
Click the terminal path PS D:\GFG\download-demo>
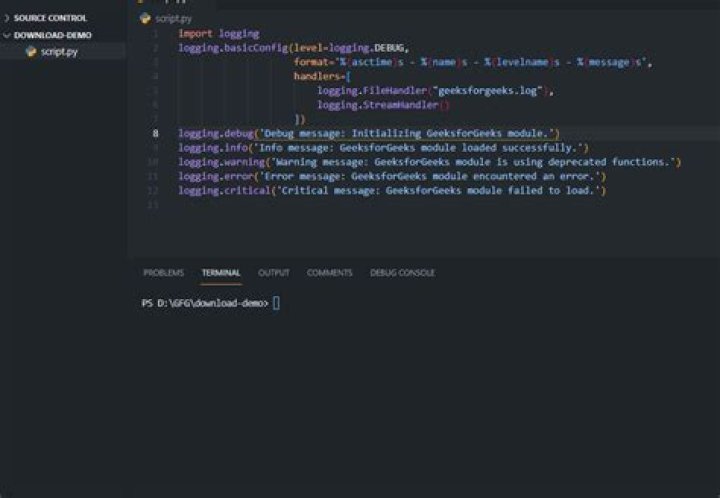pyautogui.click(x=205, y=303)
